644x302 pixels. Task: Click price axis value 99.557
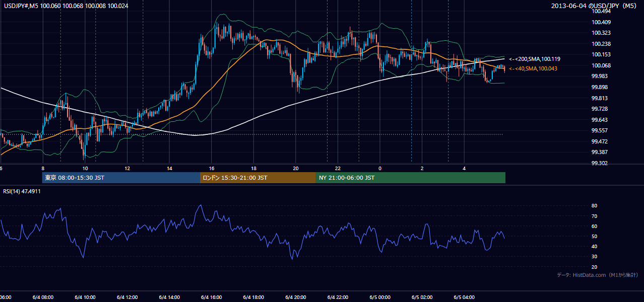point(601,130)
